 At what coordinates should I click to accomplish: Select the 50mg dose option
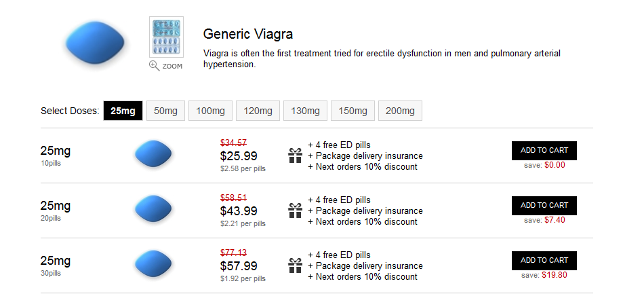pyautogui.click(x=165, y=111)
